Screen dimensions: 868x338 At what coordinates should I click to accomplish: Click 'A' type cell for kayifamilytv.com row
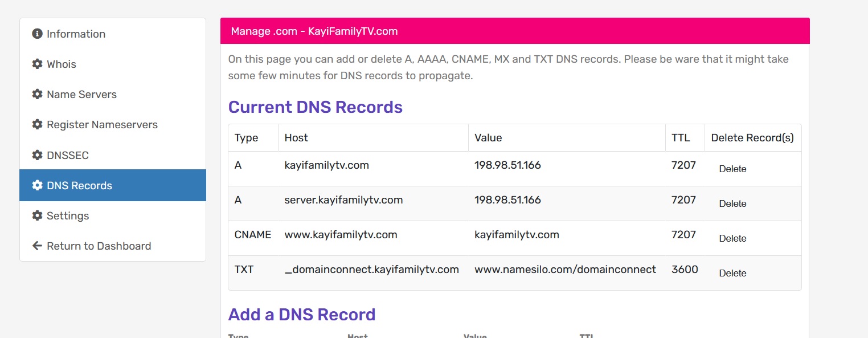[x=238, y=165]
